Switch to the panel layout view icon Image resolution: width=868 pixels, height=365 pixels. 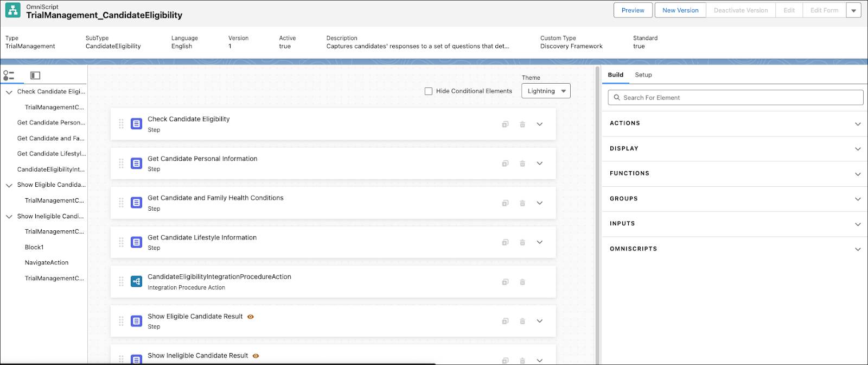coord(35,75)
